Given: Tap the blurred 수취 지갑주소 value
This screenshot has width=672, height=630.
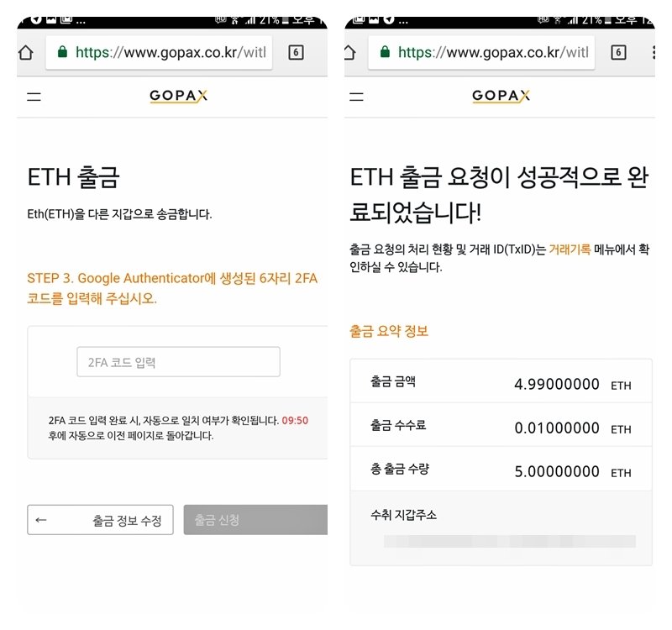Looking at the screenshot, I should tap(510, 541).
